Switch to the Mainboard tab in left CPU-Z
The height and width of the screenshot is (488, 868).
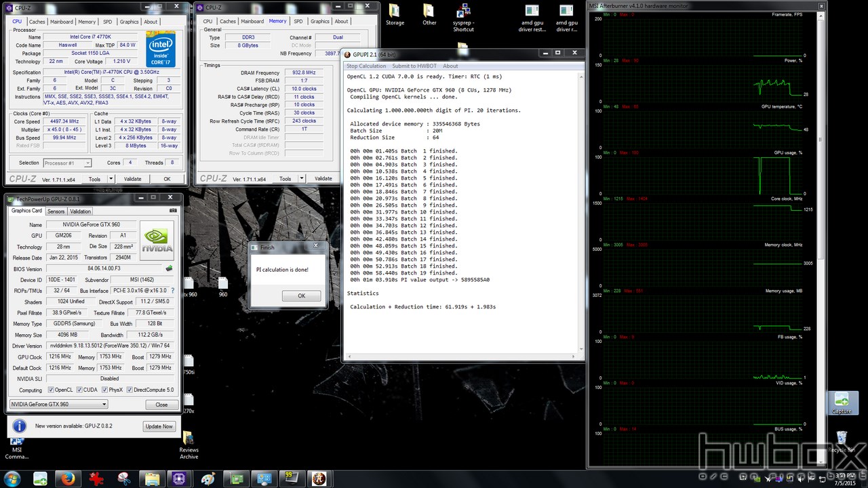(x=62, y=21)
